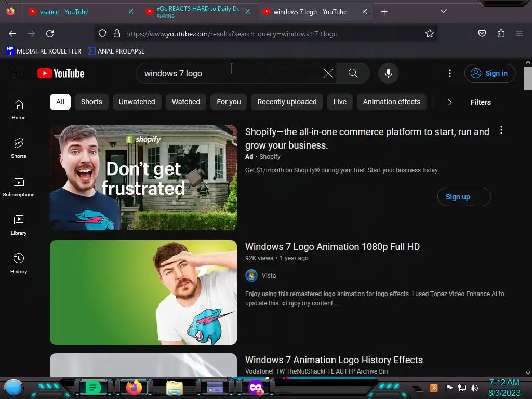Click Sign up on Shopify ad

pyautogui.click(x=463, y=197)
